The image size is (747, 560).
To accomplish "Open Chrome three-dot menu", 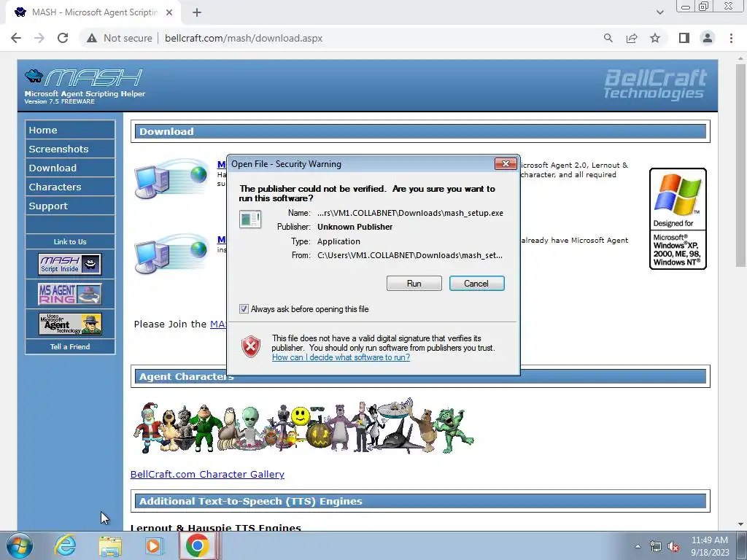I will [x=731, y=38].
